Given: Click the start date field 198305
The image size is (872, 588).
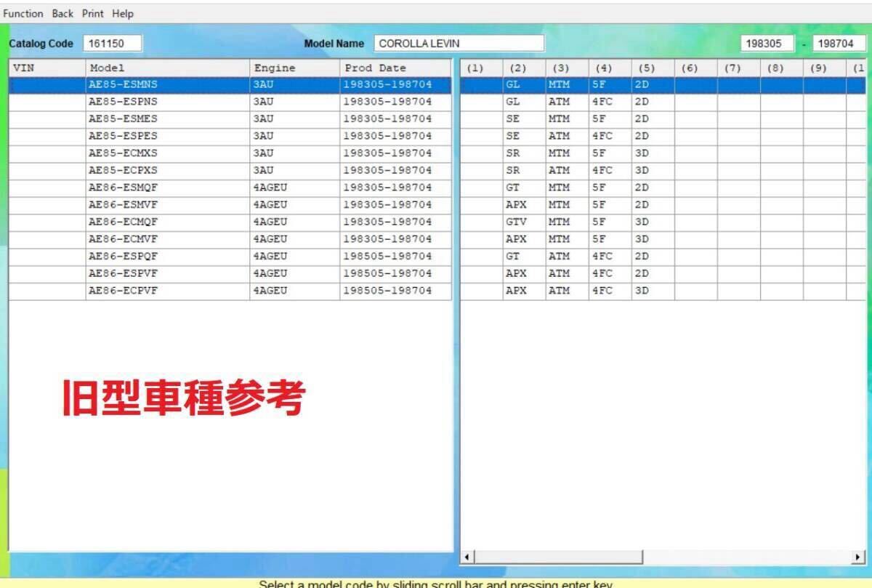Looking at the screenshot, I should tap(767, 44).
